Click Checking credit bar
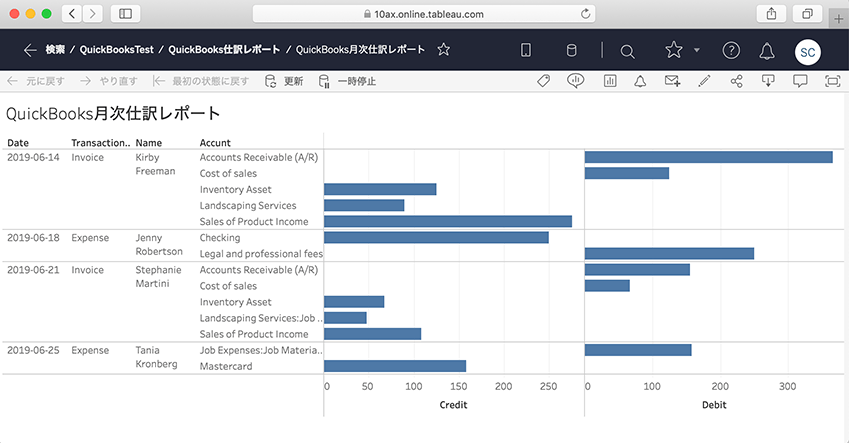The width and height of the screenshot is (849, 443). point(436,238)
